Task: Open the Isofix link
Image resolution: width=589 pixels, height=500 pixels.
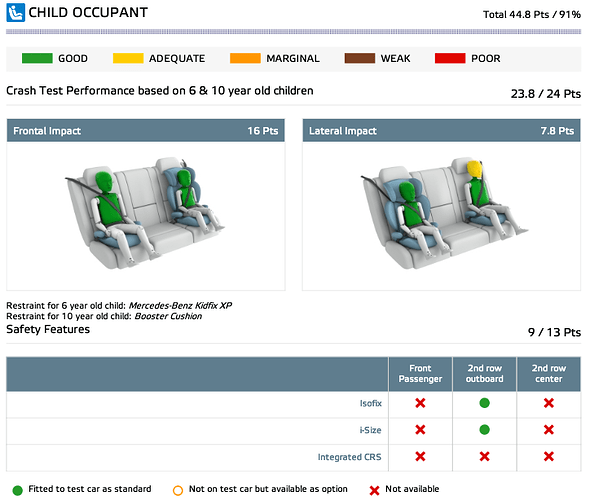Action: (x=370, y=403)
